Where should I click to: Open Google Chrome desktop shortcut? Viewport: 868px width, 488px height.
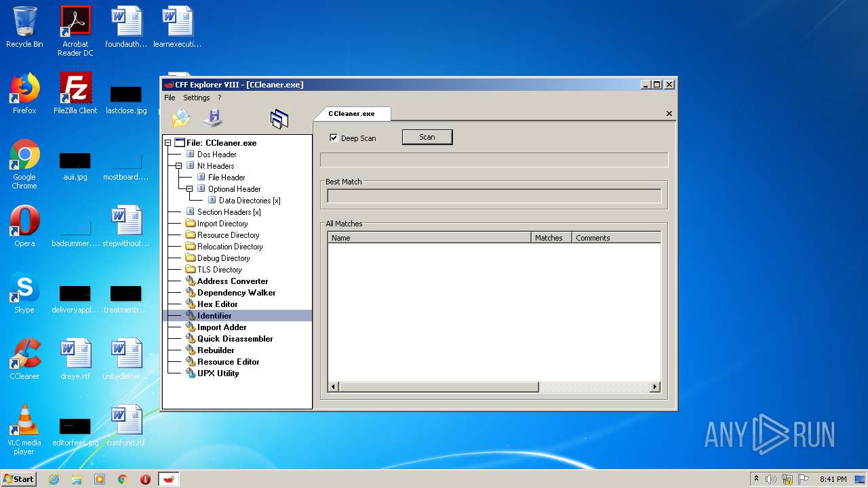24,164
